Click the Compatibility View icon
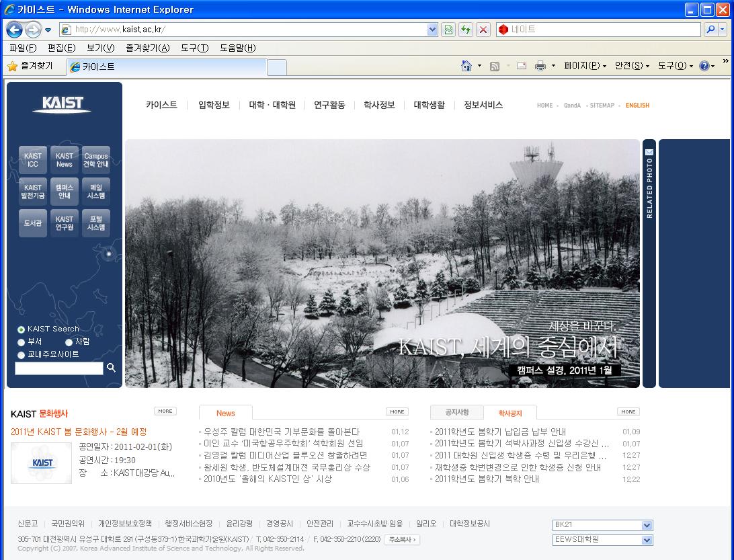Image resolution: width=734 pixels, height=560 pixels. click(x=448, y=30)
